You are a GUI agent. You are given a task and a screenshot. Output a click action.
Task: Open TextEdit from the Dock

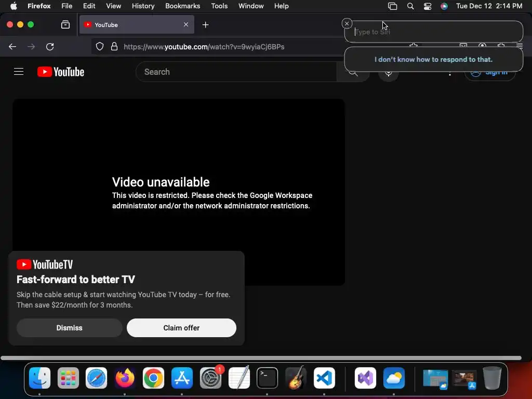point(239,378)
